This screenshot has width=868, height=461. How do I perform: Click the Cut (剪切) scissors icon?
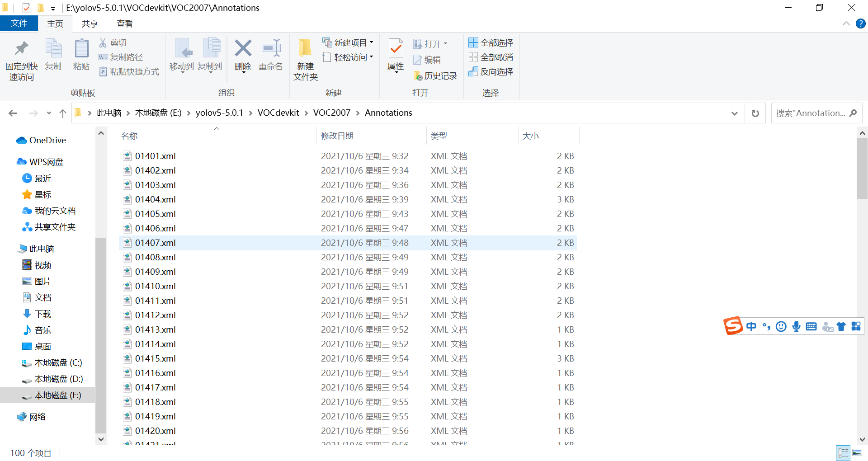point(103,42)
